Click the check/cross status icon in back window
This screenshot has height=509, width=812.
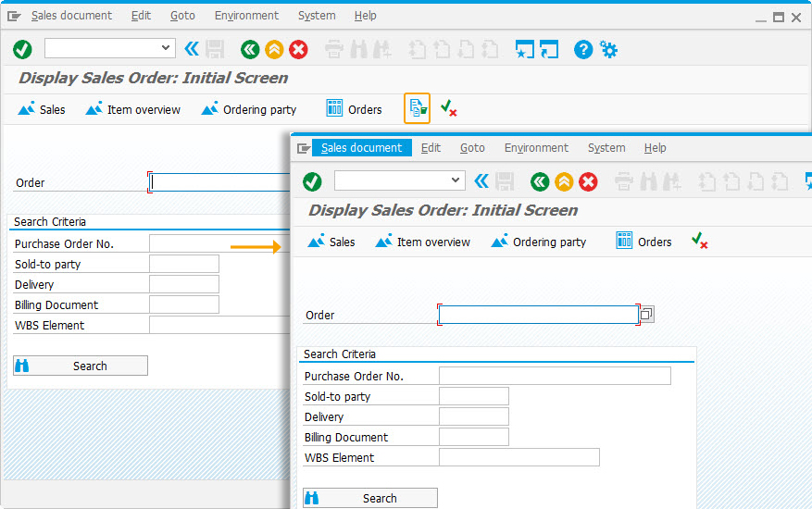pos(448,108)
